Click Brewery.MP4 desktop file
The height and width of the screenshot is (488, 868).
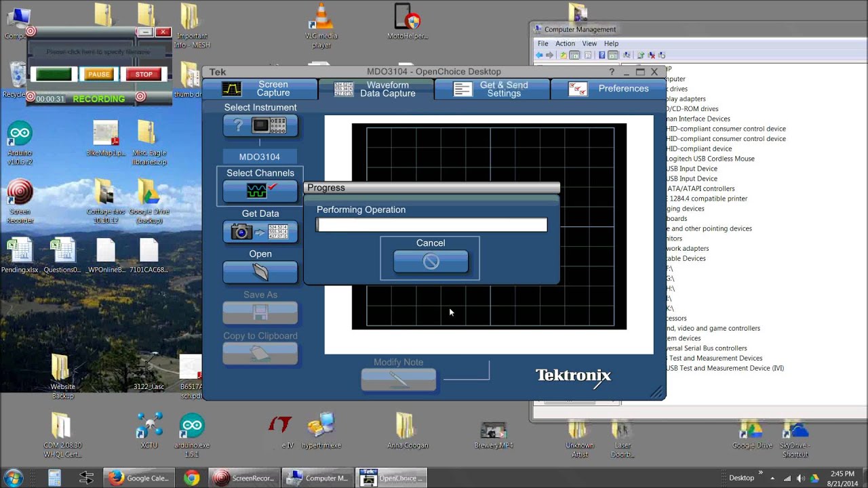point(494,434)
